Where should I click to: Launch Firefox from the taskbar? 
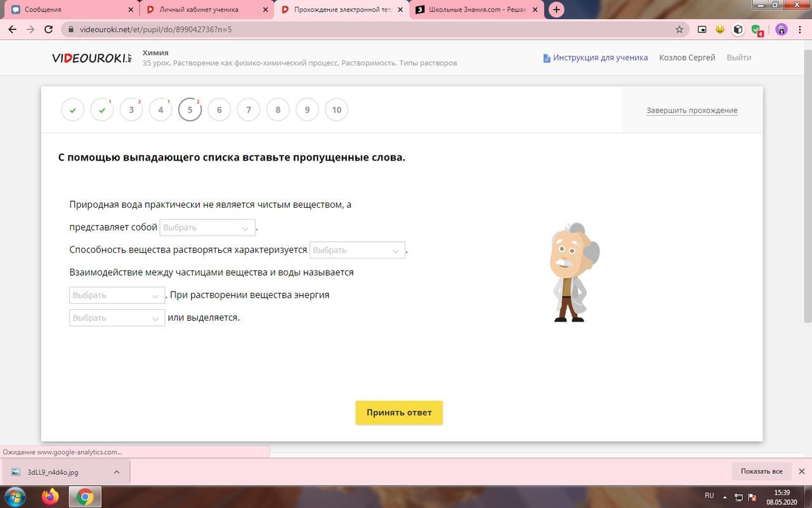pyautogui.click(x=50, y=496)
